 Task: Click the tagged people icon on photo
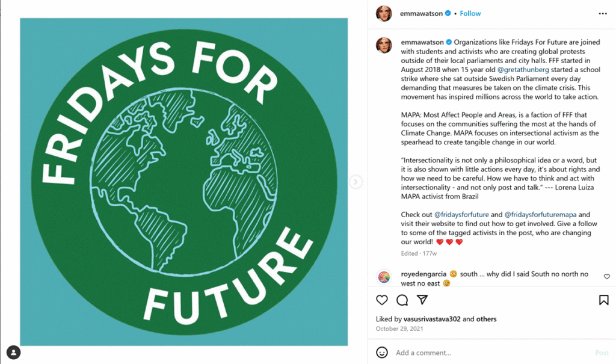[x=13, y=353]
